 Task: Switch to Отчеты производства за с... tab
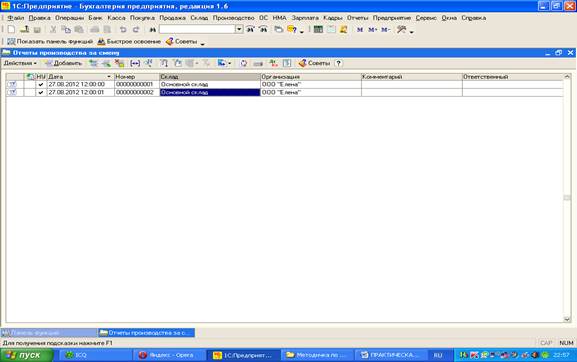tap(146, 333)
